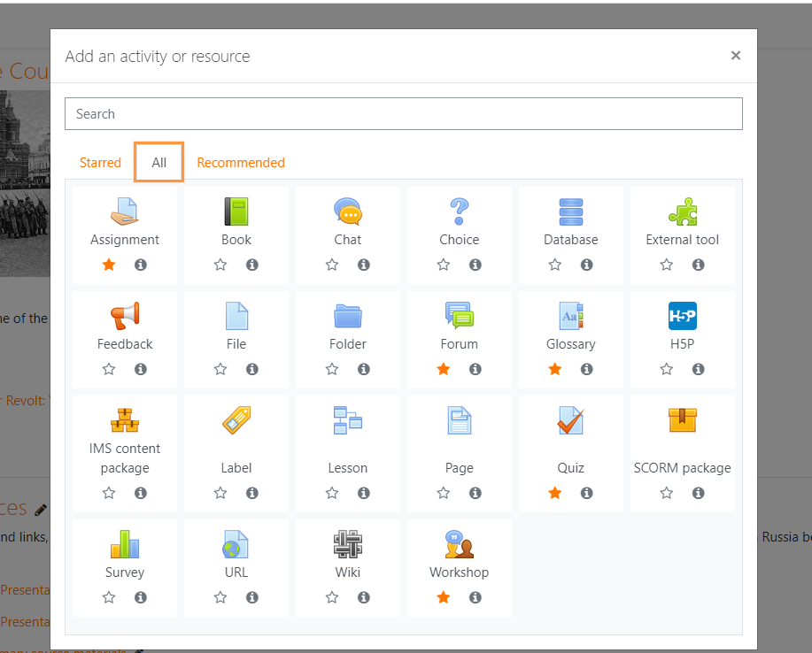Screen dimensions: 812x653
Task: Star the Chat activity
Action: coord(332,265)
